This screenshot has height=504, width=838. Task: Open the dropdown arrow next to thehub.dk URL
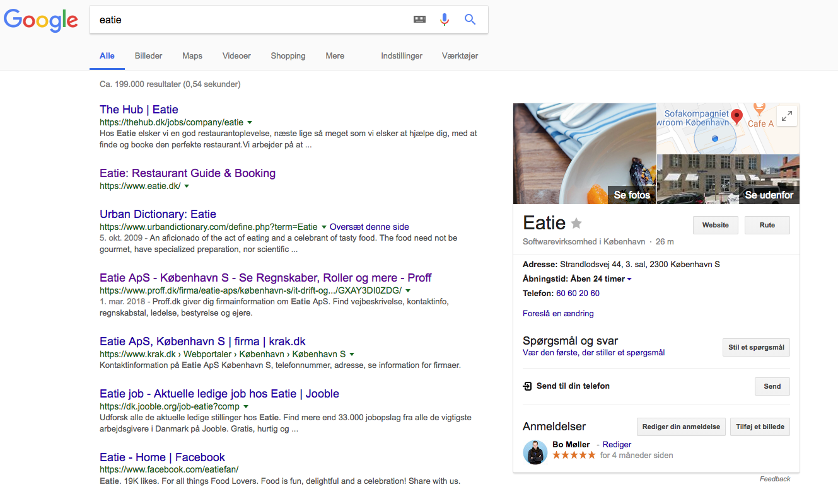point(250,122)
